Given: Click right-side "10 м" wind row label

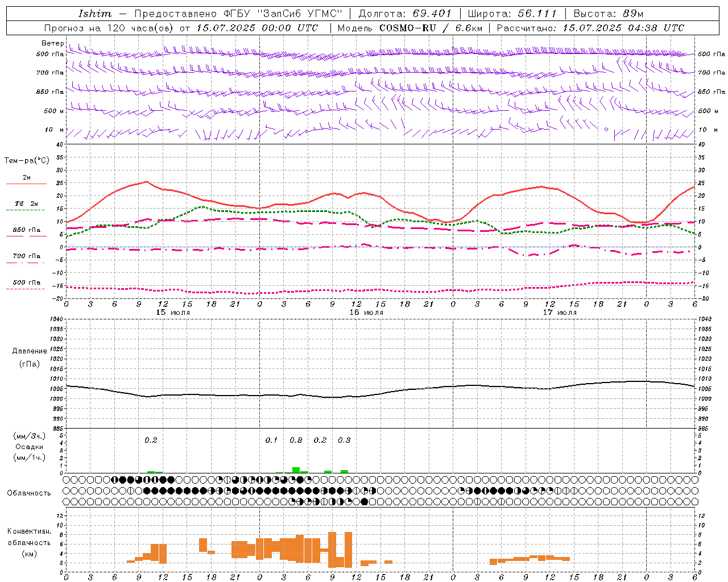Looking at the screenshot, I should tap(707, 130).
